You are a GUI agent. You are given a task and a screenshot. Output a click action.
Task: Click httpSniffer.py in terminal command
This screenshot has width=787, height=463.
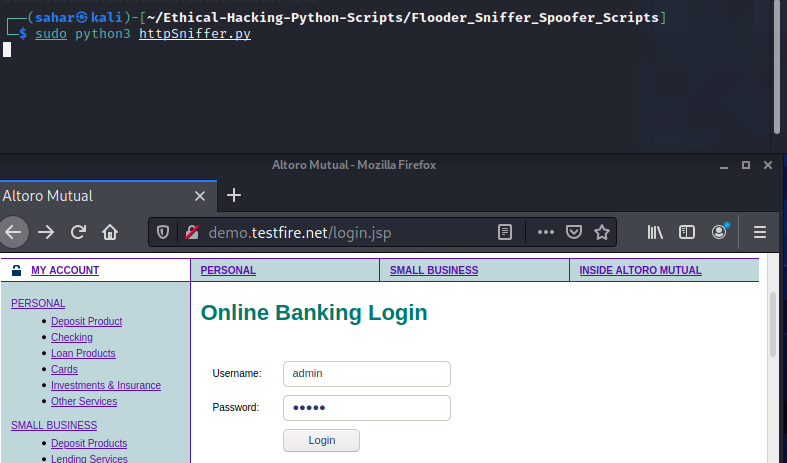(195, 34)
